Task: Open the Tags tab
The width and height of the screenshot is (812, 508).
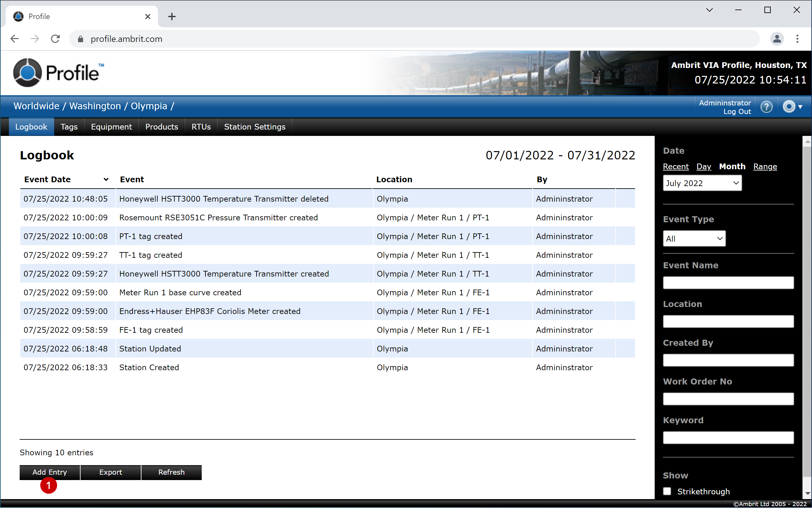Action: click(69, 127)
